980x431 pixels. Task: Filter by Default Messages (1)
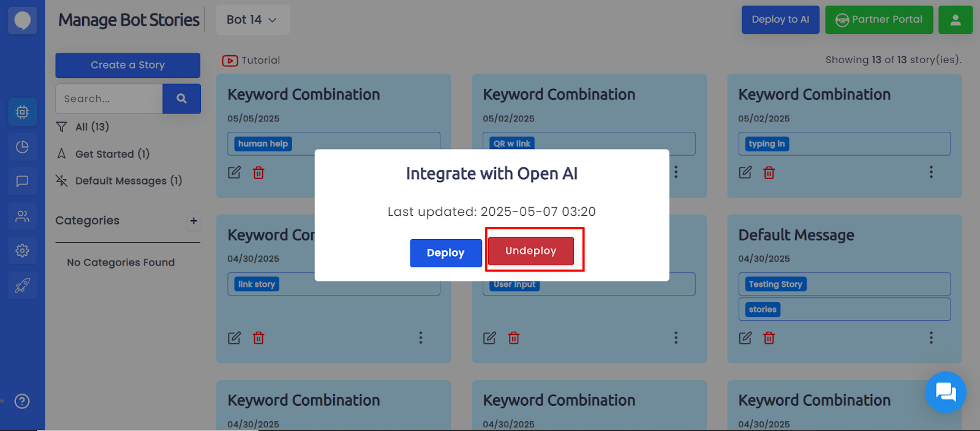point(119,181)
